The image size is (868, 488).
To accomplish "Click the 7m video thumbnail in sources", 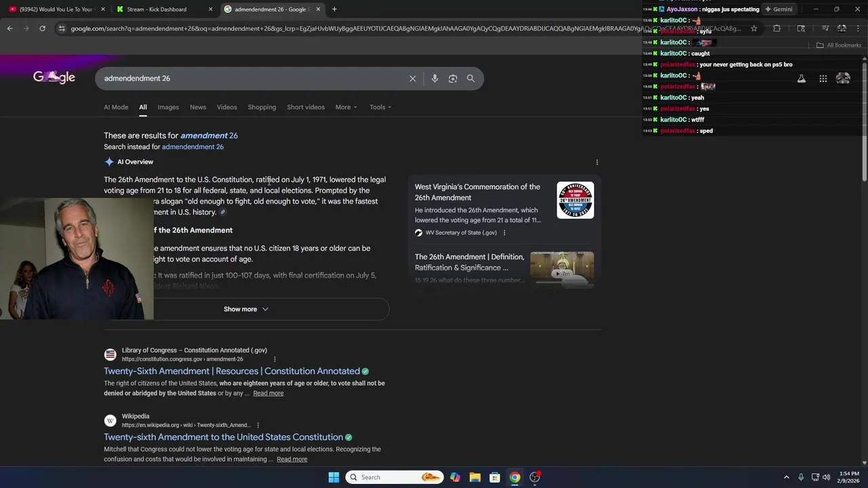I will pyautogui.click(x=562, y=269).
